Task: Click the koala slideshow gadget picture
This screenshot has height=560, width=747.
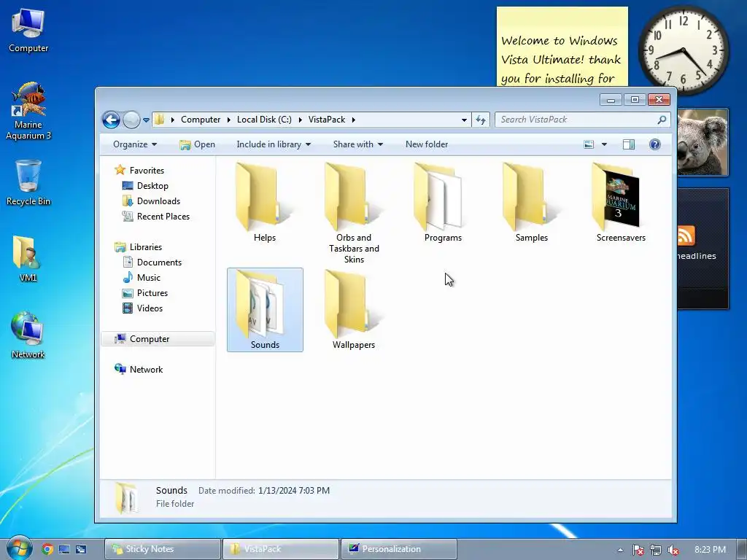Action: pyautogui.click(x=703, y=142)
